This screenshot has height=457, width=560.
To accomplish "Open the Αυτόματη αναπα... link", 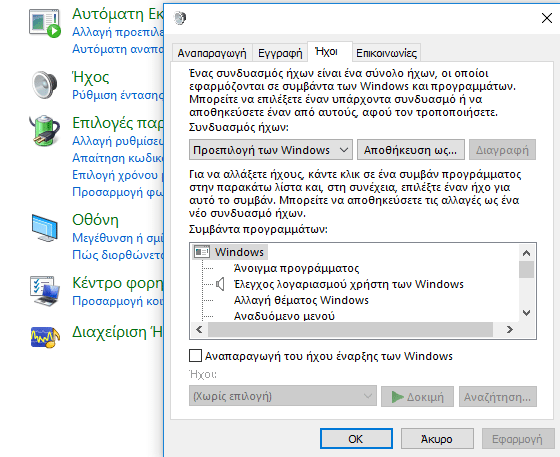I will (118, 49).
